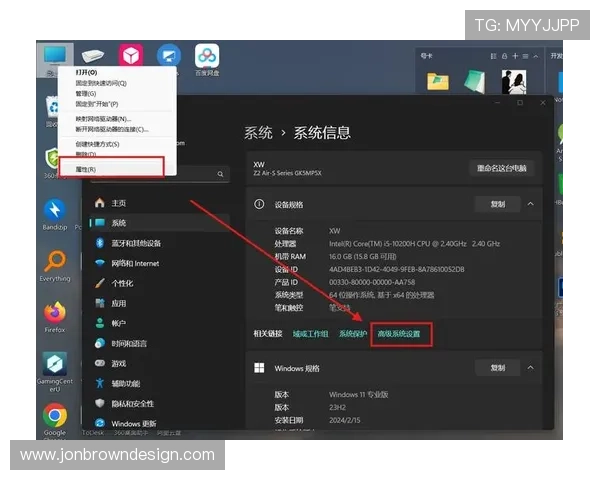
Task: Open the GamingCenter desktop icon
Action: (x=55, y=372)
